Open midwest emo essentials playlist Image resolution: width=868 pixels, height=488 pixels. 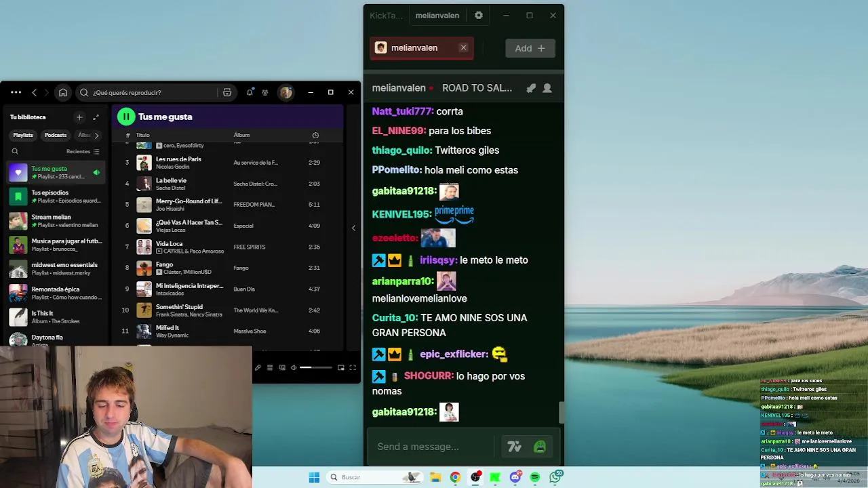(57, 269)
